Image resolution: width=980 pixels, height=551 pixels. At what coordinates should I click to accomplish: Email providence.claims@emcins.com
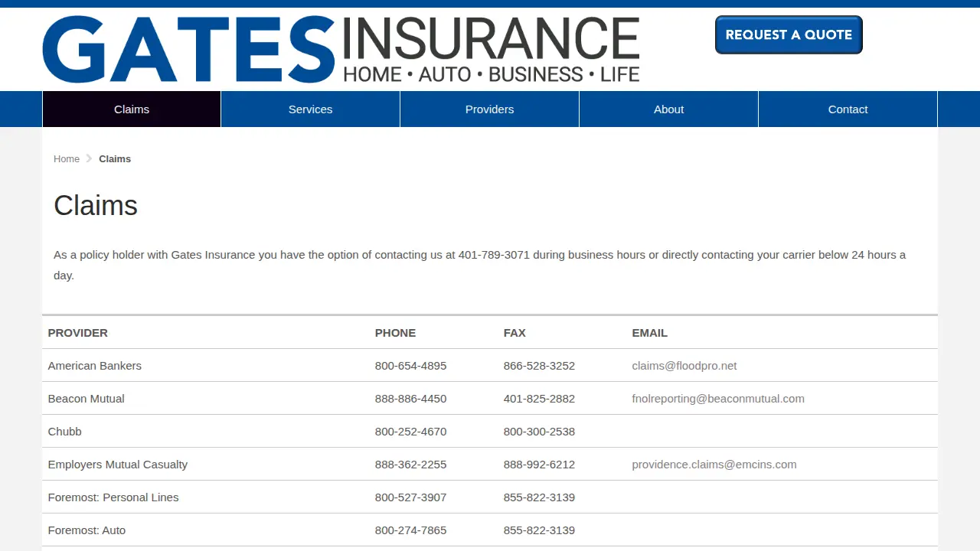(x=714, y=465)
